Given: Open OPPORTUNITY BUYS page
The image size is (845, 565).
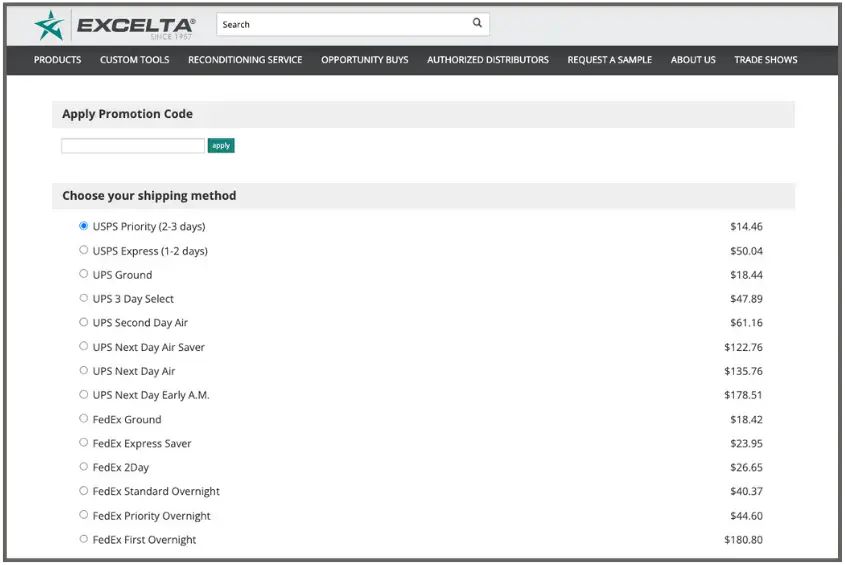Looking at the screenshot, I should click(365, 60).
